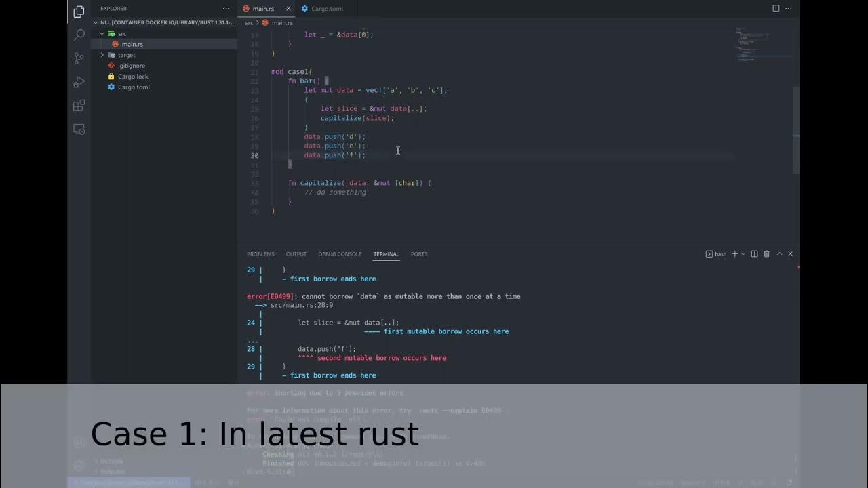
Task: Open the launch profile dropdown beside plus
Action: pos(743,254)
